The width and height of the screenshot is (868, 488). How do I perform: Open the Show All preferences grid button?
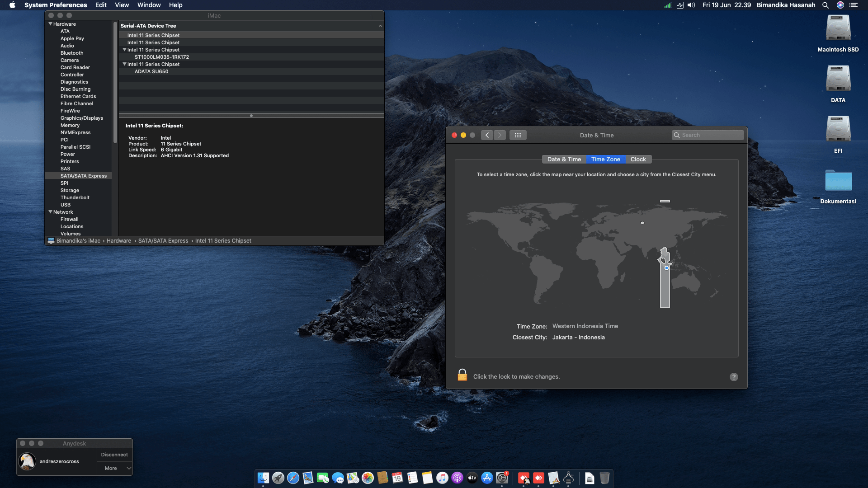point(518,135)
